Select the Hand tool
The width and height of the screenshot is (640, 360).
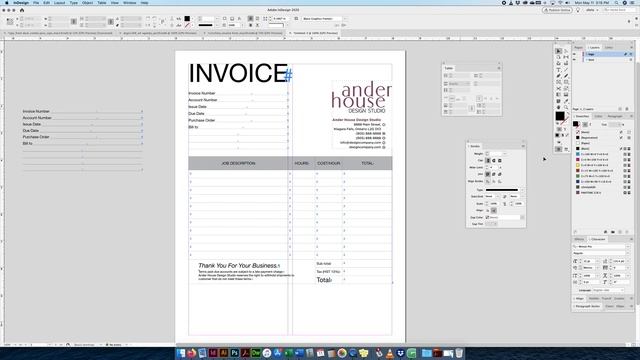point(559,107)
